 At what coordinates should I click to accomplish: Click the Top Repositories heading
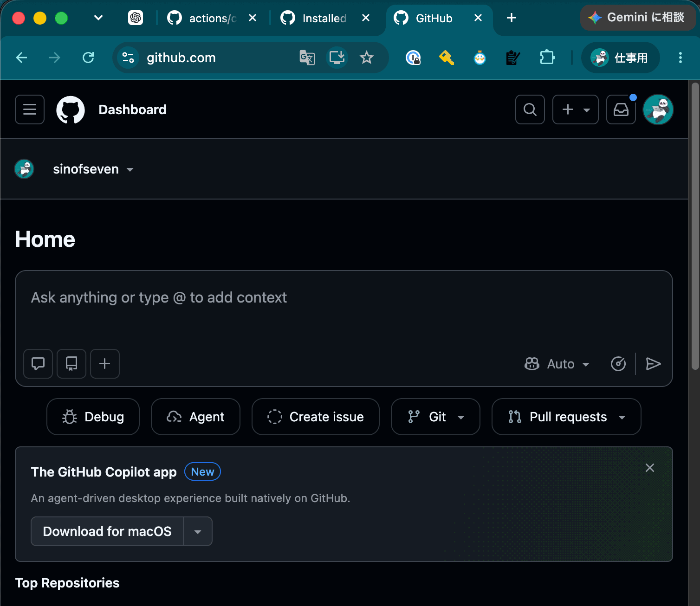click(67, 583)
